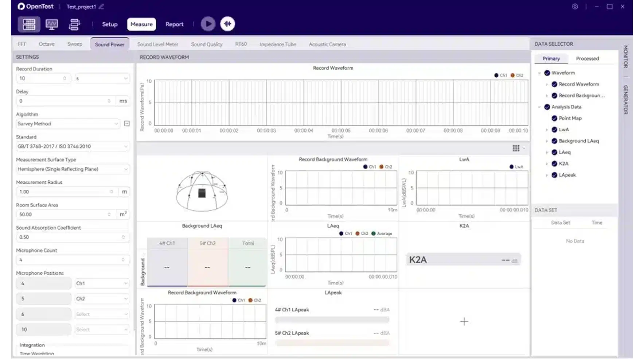Image resolution: width=644 pixels, height=359 pixels.
Task: Uncheck LwA in data tree
Action: [x=554, y=130]
